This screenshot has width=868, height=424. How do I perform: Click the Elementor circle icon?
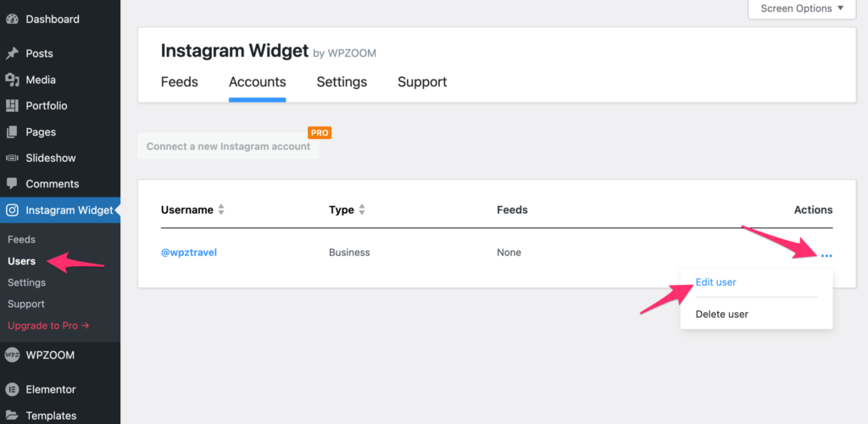coord(12,389)
